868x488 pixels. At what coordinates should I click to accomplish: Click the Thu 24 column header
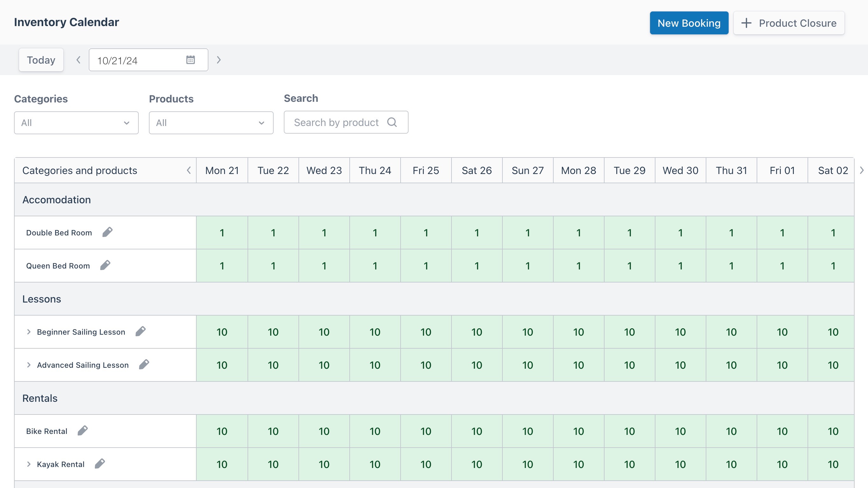(x=375, y=171)
